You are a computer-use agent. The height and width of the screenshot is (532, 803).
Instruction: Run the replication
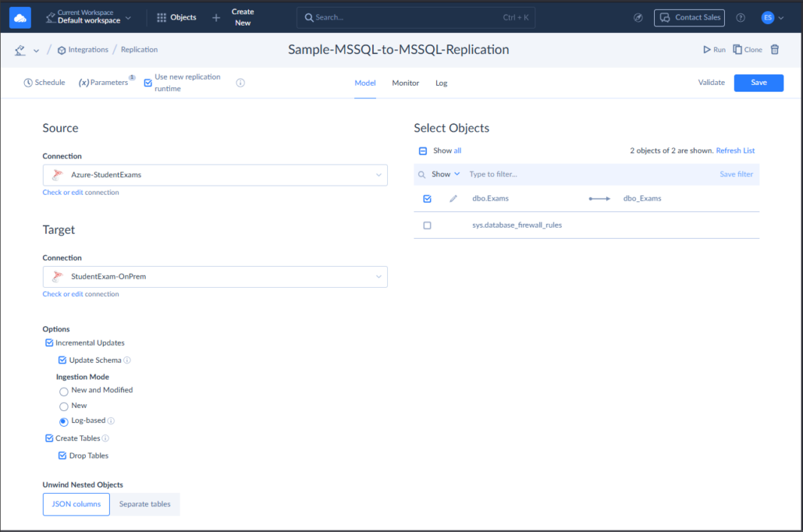(713, 49)
